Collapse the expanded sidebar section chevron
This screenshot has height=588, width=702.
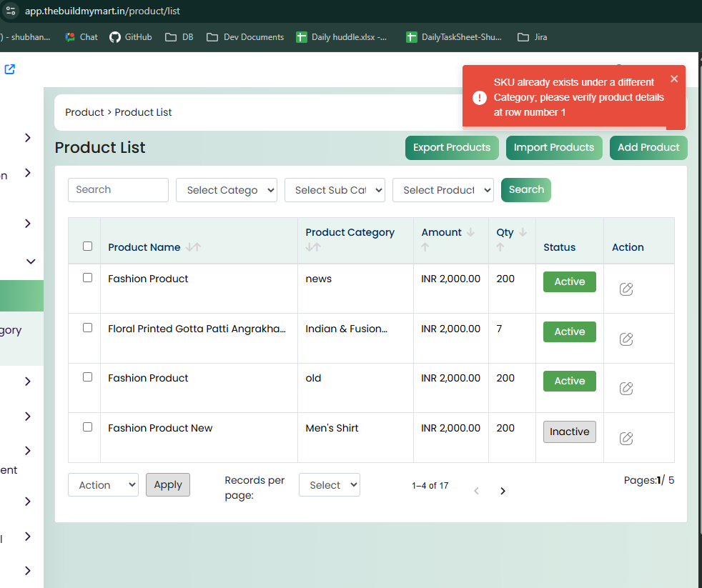[x=31, y=261]
